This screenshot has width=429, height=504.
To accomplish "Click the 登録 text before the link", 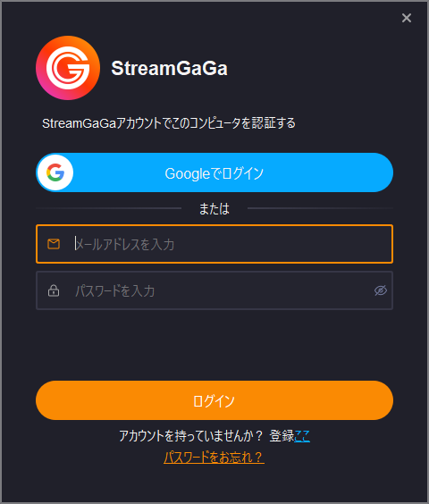I will 282,436.
